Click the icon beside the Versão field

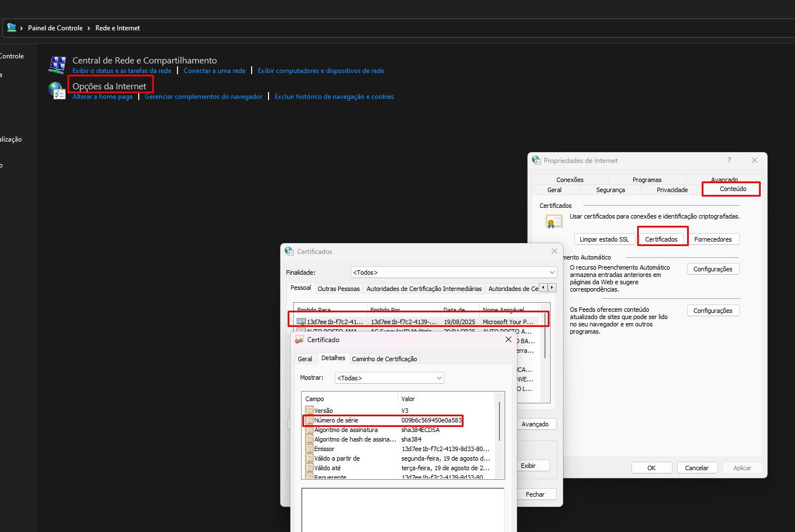click(x=309, y=411)
